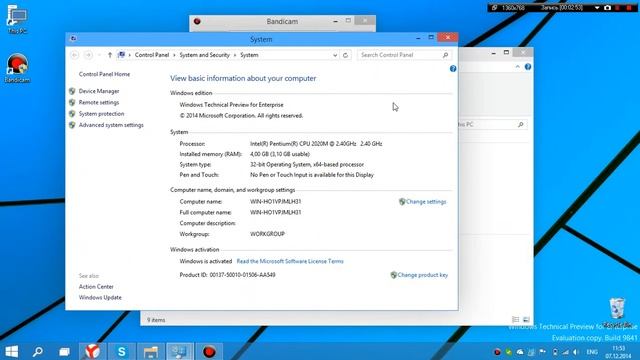Open Action Center under See also
The width and height of the screenshot is (640, 360).
click(96, 287)
